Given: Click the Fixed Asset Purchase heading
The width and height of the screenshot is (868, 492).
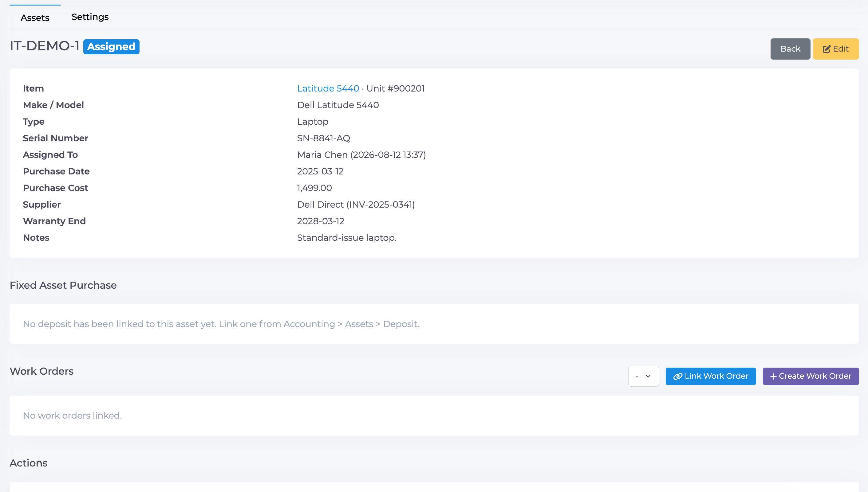Looking at the screenshot, I should point(63,285).
